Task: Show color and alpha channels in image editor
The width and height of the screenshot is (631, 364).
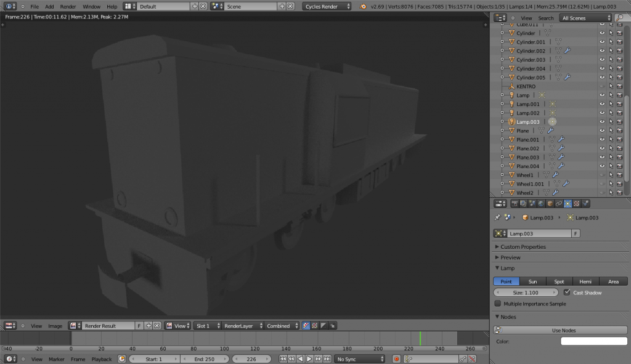Action: click(x=306, y=326)
